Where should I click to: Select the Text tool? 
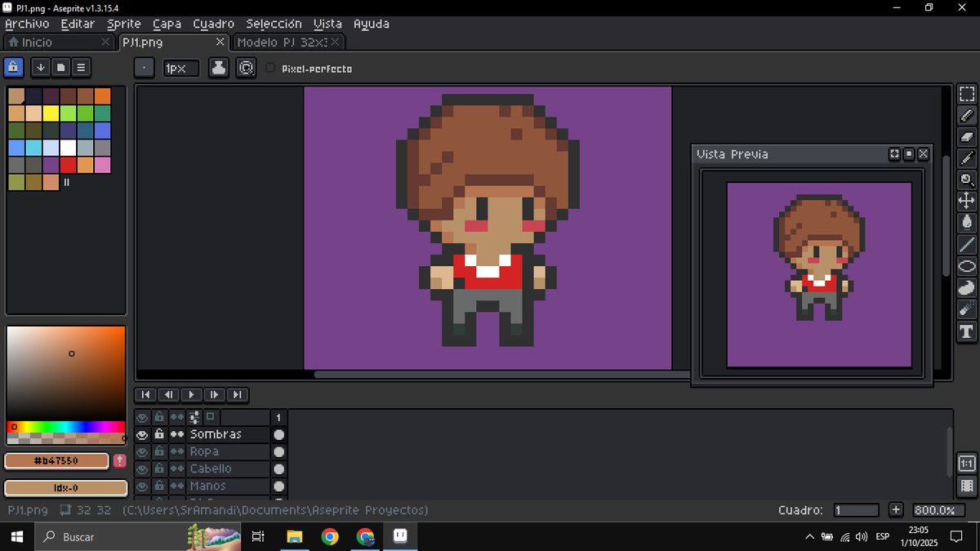pyautogui.click(x=967, y=331)
